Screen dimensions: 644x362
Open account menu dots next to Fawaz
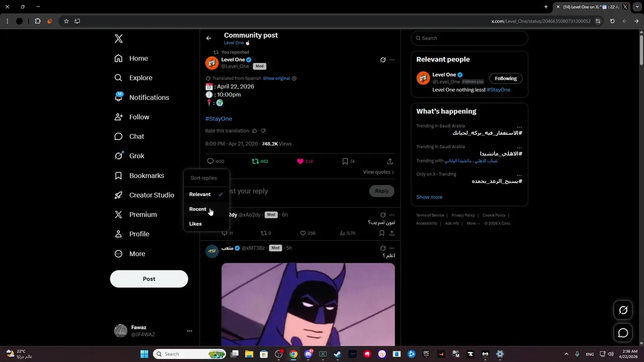click(x=190, y=331)
